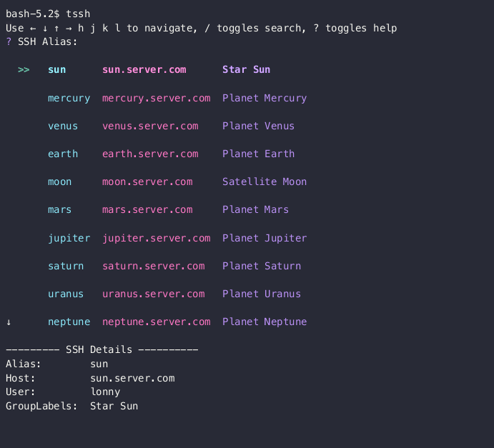Click the down arrow more-items indicator

tap(9, 322)
